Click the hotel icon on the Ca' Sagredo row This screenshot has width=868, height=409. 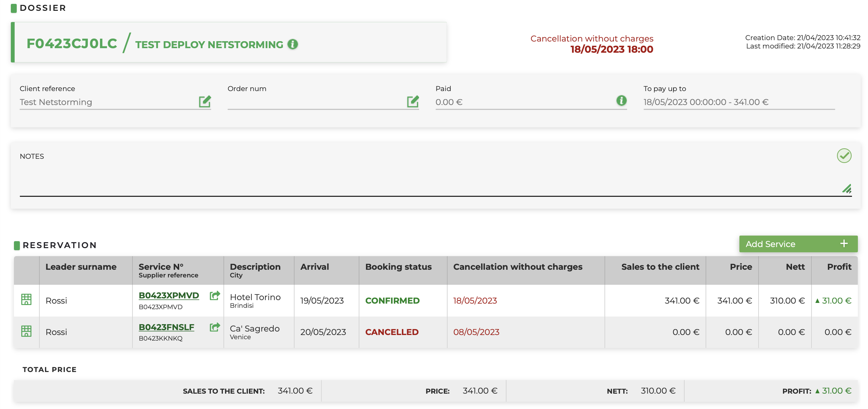[26, 331]
